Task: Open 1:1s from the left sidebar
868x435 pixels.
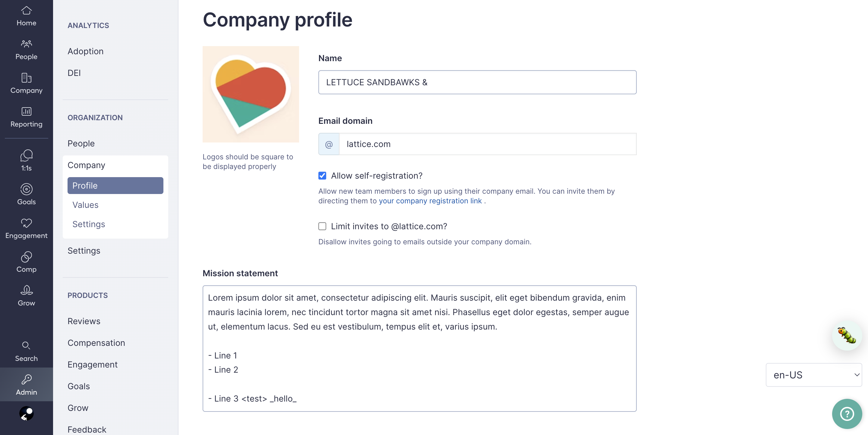Action: point(26,161)
